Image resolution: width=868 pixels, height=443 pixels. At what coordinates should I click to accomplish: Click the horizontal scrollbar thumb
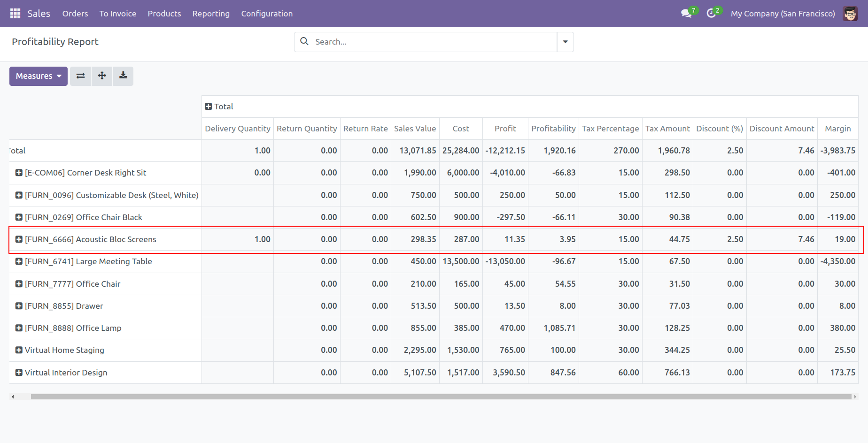point(441,397)
